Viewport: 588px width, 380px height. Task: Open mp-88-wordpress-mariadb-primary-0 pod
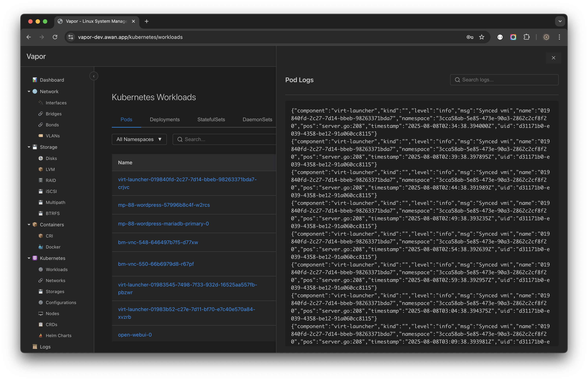tap(163, 224)
